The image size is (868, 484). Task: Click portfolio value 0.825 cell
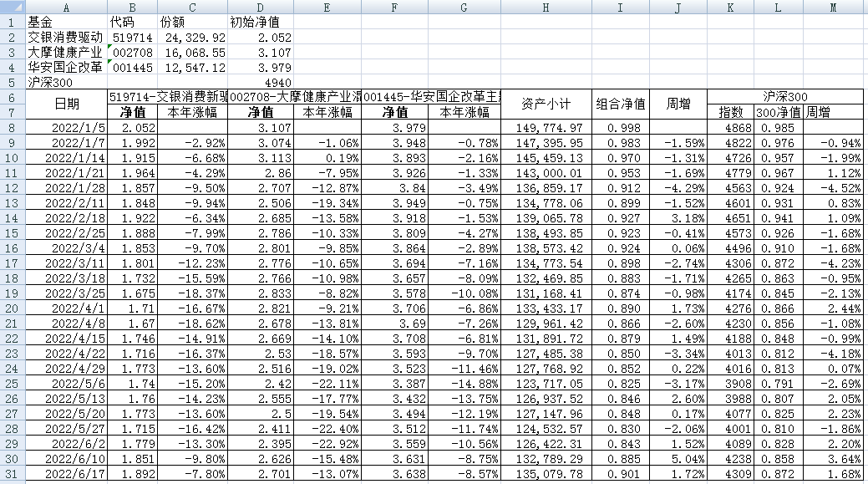point(620,384)
